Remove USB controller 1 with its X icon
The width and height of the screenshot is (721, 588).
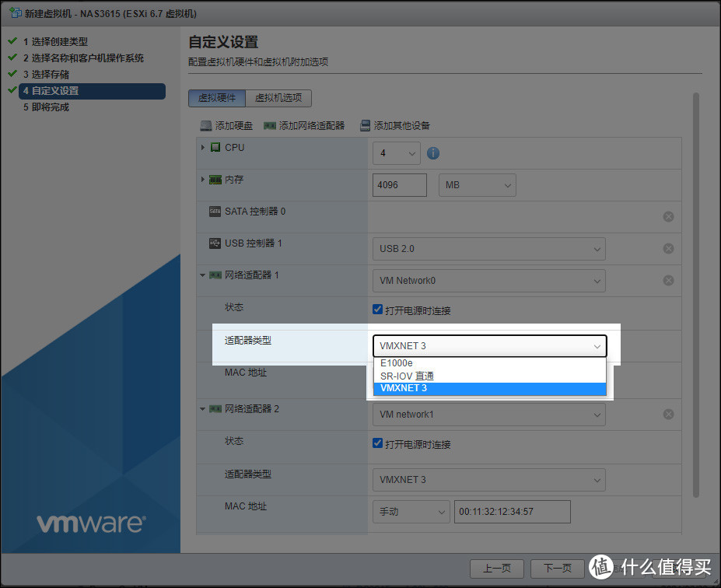[x=668, y=249]
